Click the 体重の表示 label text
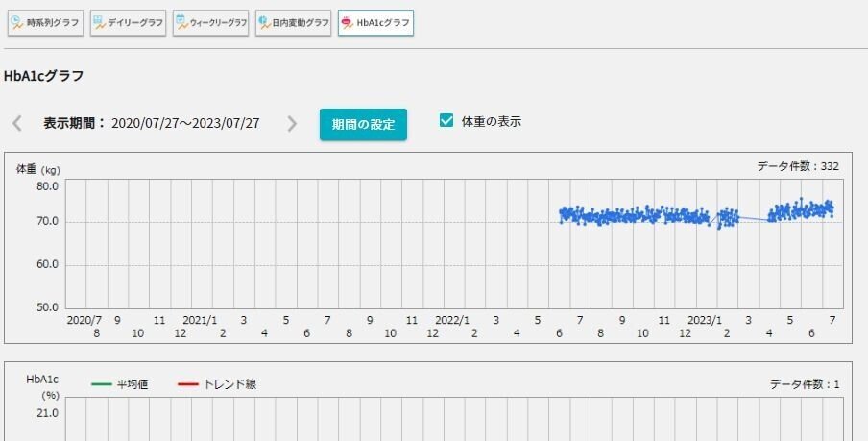 point(491,122)
